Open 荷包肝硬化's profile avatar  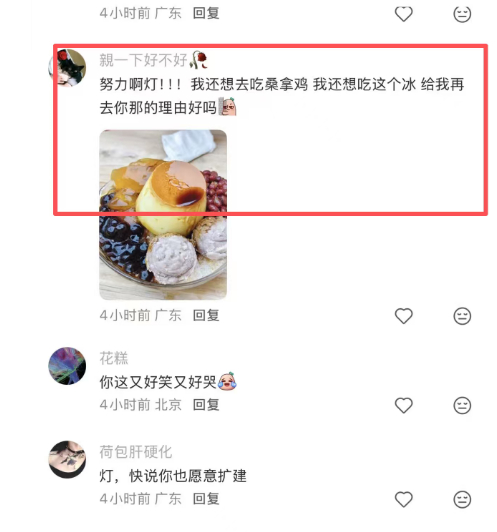click(x=67, y=459)
